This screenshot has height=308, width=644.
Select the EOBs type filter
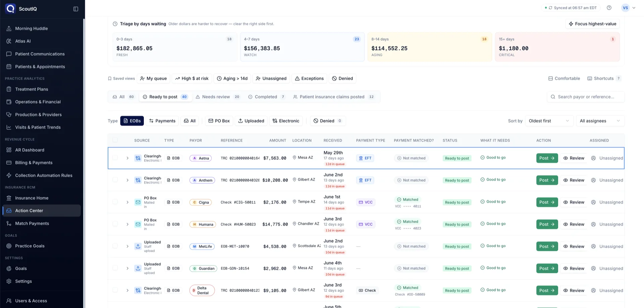pyautogui.click(x=132, y=121)
